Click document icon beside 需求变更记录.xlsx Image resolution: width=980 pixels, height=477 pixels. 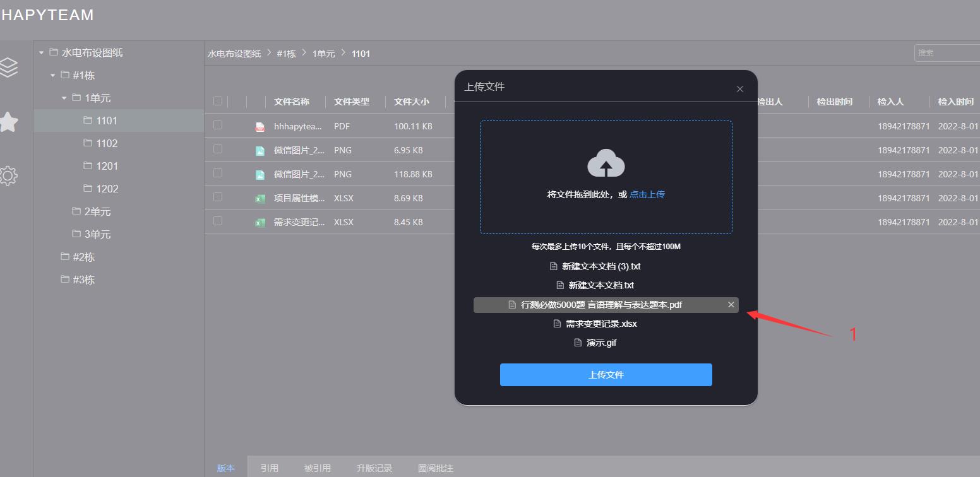tap(557, 324)
